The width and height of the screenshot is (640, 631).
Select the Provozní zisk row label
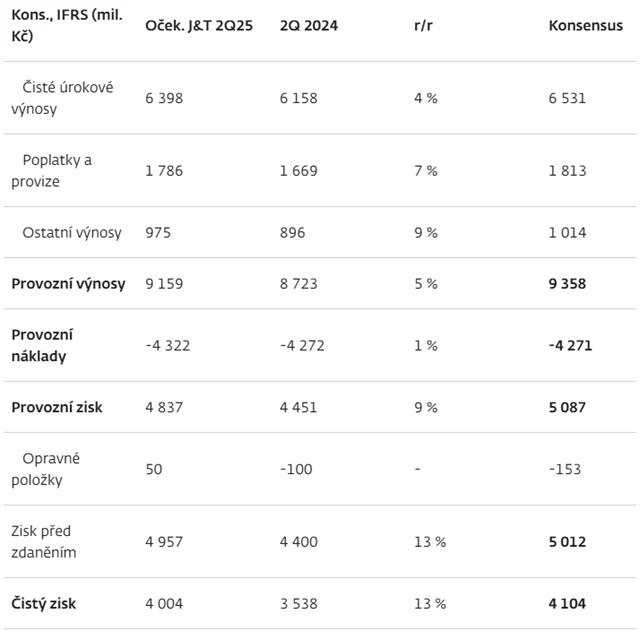57,407
